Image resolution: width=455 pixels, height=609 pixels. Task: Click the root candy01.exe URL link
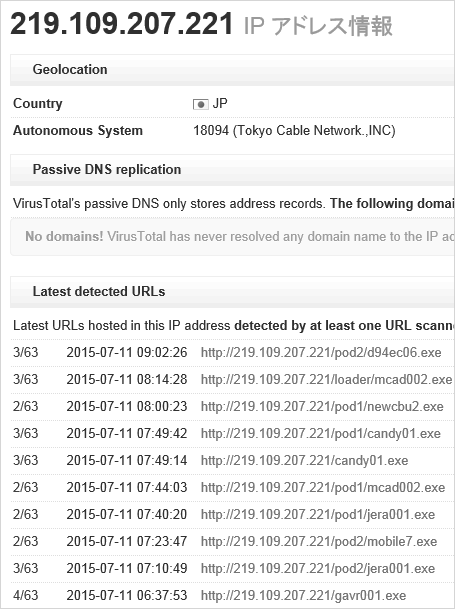(x=304, y=460)
